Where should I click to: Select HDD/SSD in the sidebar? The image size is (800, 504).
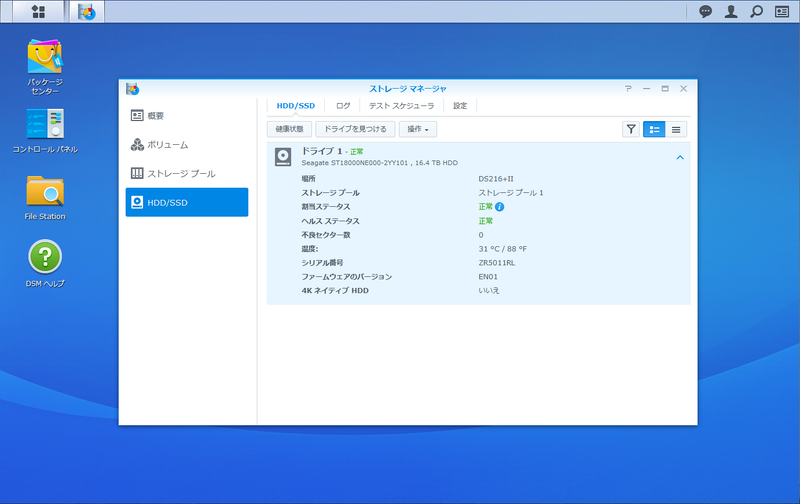pyautogui.click(x=187, y=202)
